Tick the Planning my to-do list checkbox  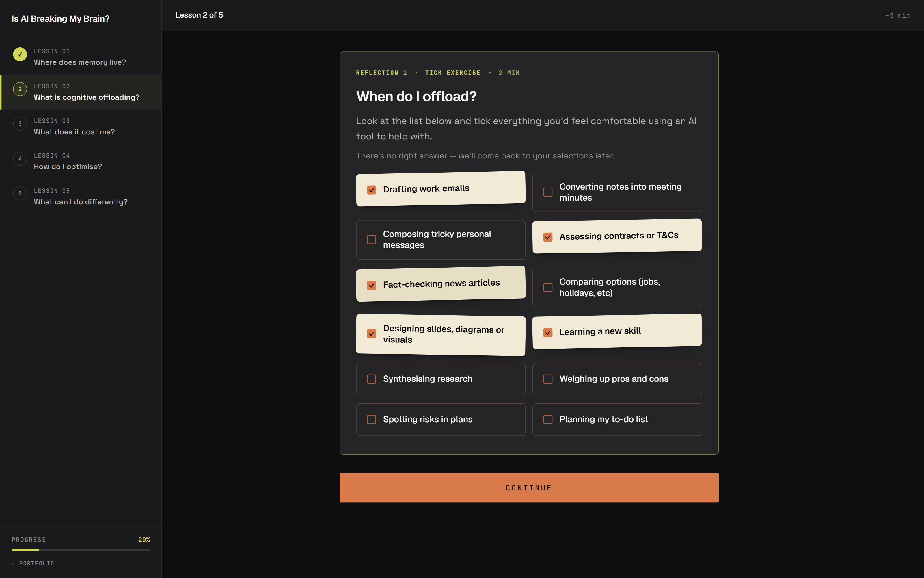click(548, 419)
